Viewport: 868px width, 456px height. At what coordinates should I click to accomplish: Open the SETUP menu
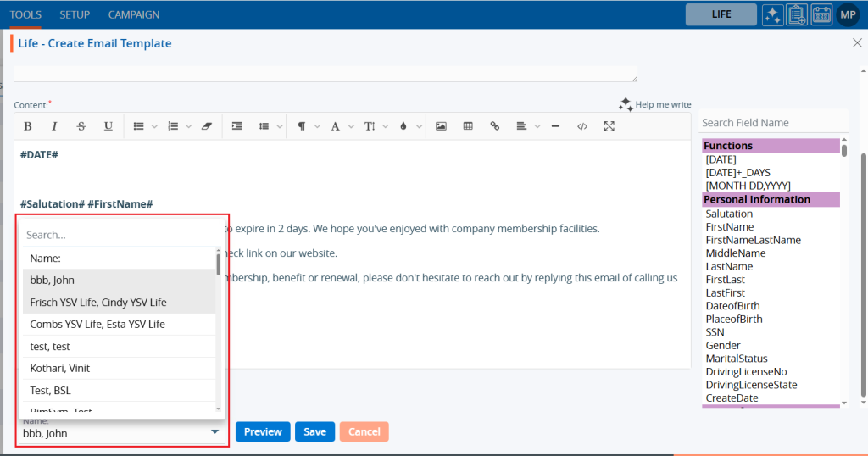tap(75, 14)
